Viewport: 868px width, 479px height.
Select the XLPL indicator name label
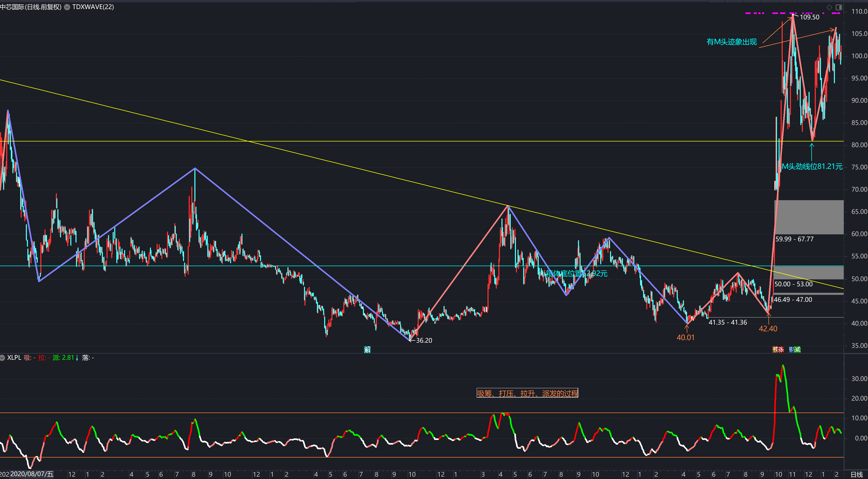click(14, 358)
